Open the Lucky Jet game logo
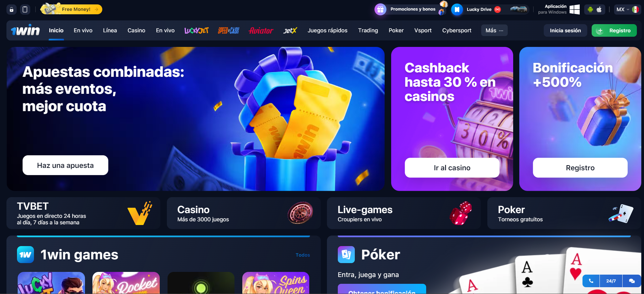The height and width of the screenshot is (294, 644). [196, 31]
